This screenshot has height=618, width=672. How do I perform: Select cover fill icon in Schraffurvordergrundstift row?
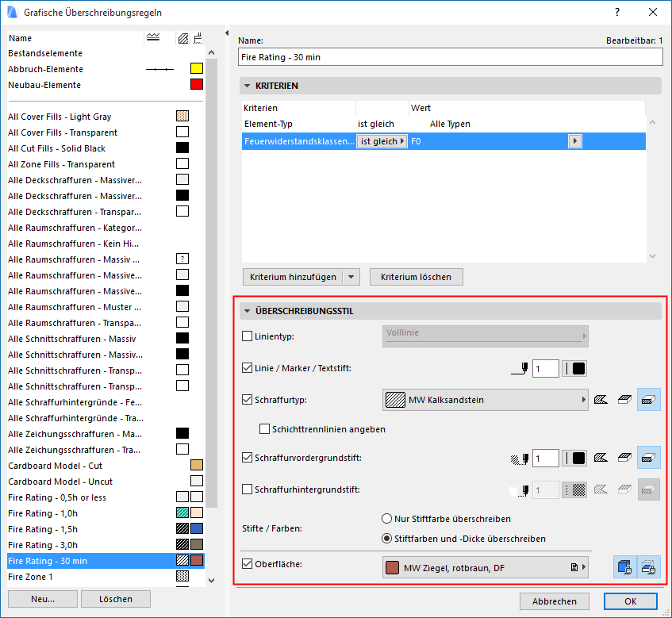[x=625, y=458]
